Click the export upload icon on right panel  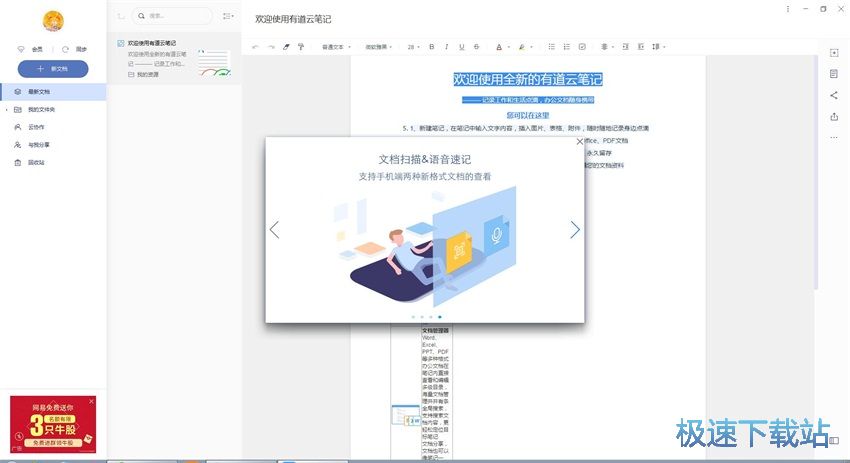(834, 117)
